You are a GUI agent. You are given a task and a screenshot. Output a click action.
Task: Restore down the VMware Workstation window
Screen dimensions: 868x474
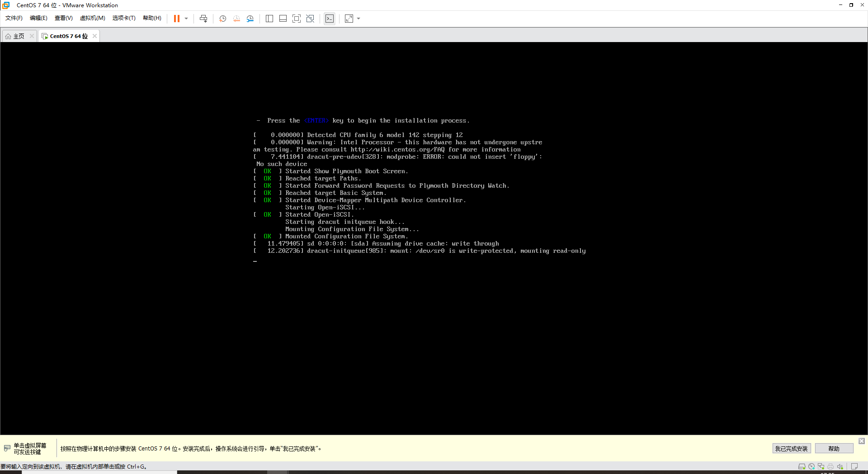click(851, 5)
